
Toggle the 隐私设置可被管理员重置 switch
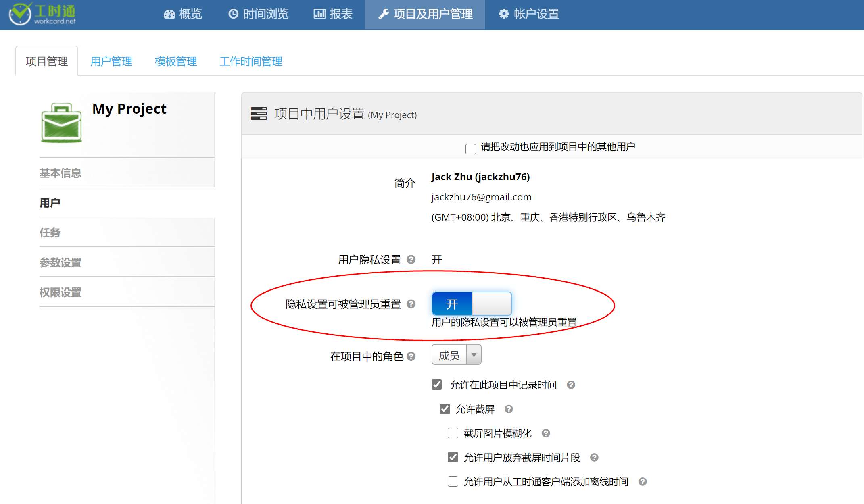tap(472, 304)
